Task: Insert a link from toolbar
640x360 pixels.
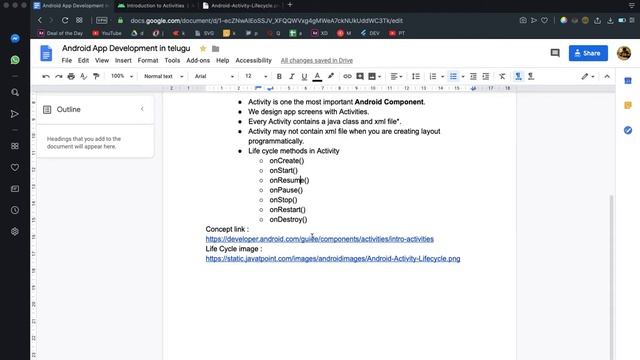Action: (x=347, y=76)
